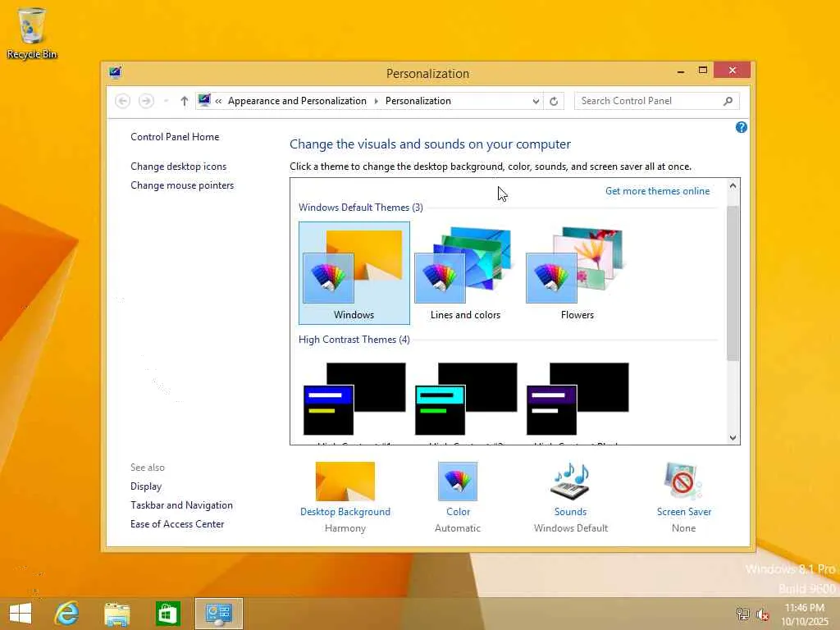Screen dimensions: 840x630
Task: Click the Screen Saver text link
Action: pyautogui.click(x=684, y=512)
